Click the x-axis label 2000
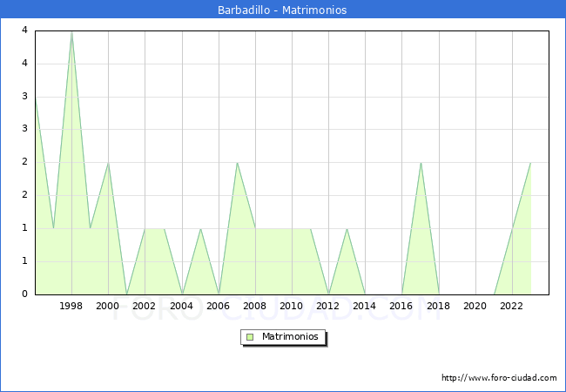This screenshot has width=566, height=392. [x=108, y=306]
